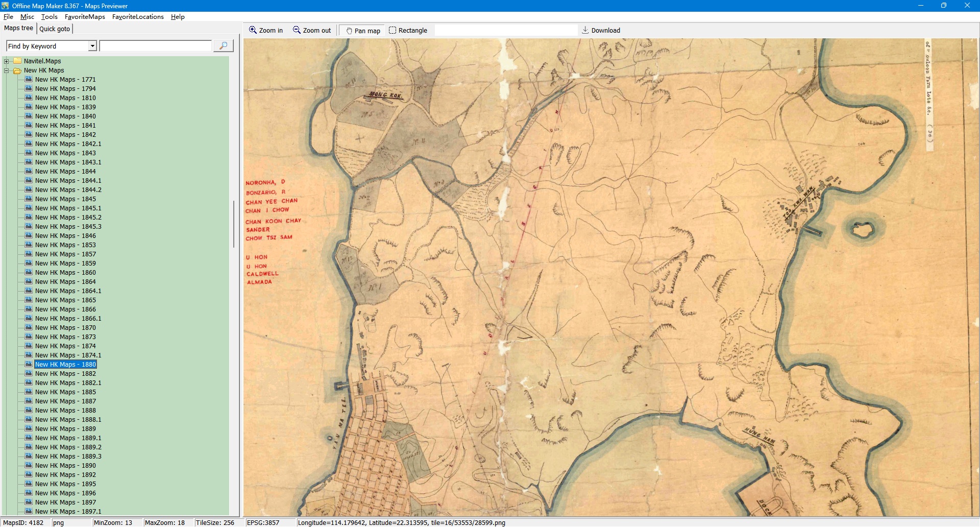980x527 pixels.
Task: Click the map icon beside New HK Maps - 1771
Action: (x=29, y=80)
